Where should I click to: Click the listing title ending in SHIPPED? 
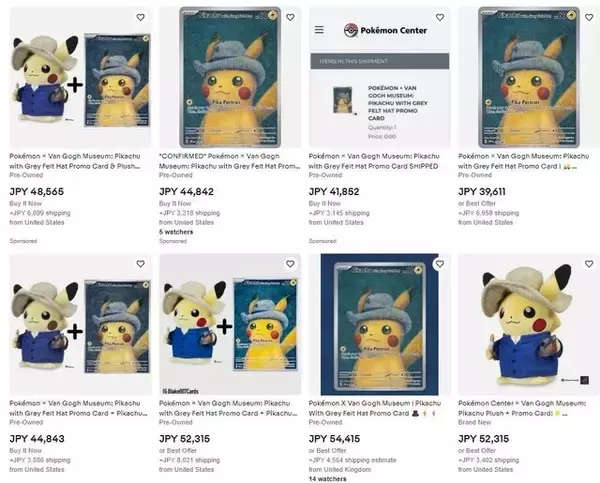click(x=378, y=161)
